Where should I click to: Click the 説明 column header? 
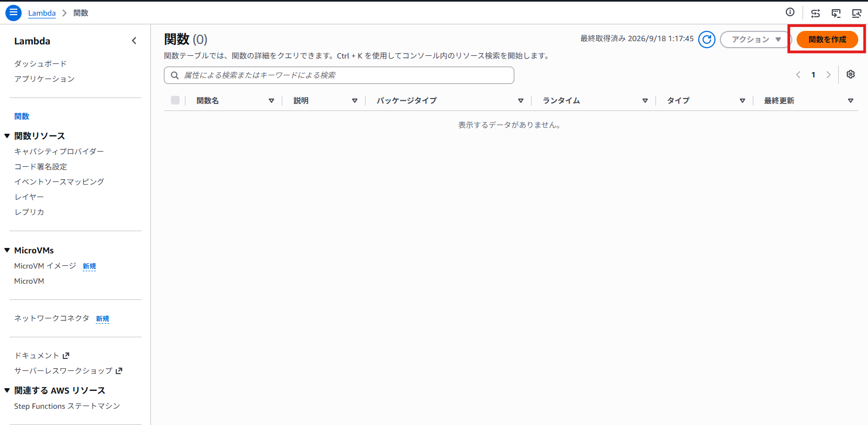(x=301, y=101)
